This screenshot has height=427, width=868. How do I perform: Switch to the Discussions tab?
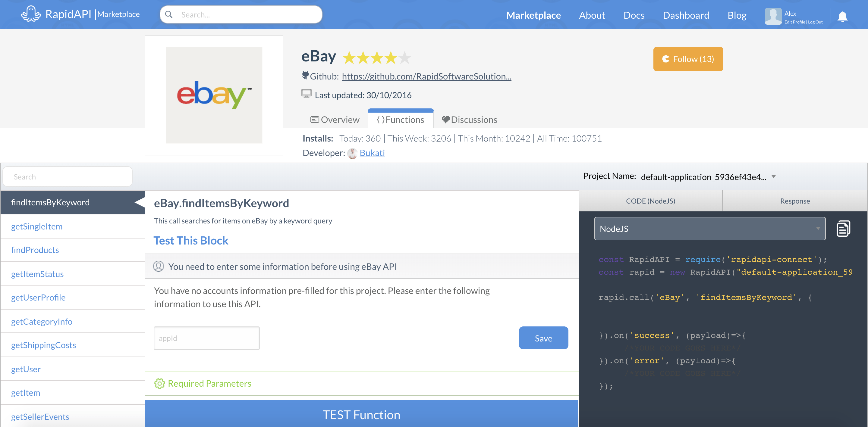pyautogui.click(x=469, y=120)
